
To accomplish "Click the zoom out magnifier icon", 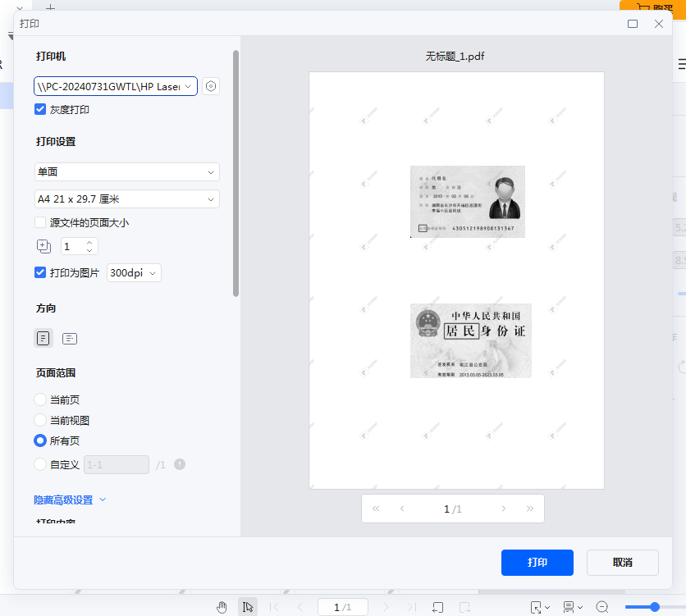I will (601, 606).
